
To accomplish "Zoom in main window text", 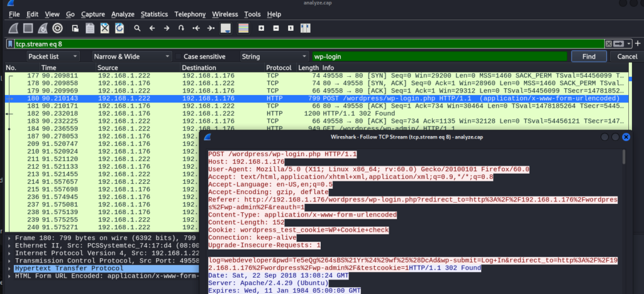I will (x=261, y=28).
